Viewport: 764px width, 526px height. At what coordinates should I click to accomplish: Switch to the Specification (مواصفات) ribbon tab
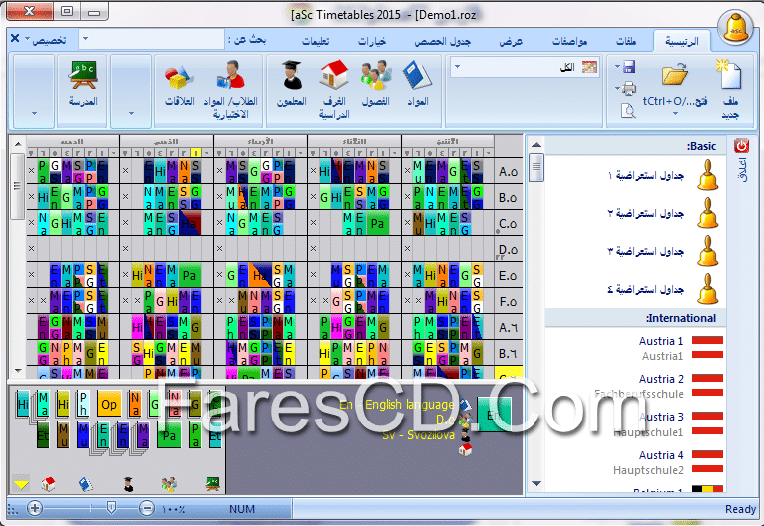(569, 41)
